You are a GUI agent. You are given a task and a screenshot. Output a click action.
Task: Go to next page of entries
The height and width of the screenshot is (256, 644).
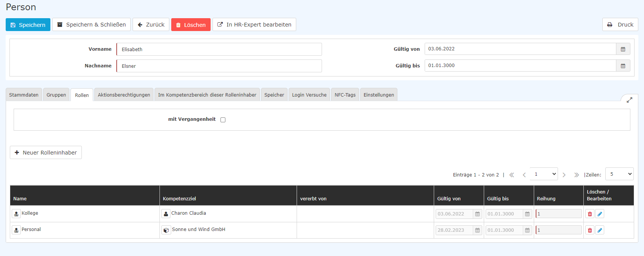[564, 175]
